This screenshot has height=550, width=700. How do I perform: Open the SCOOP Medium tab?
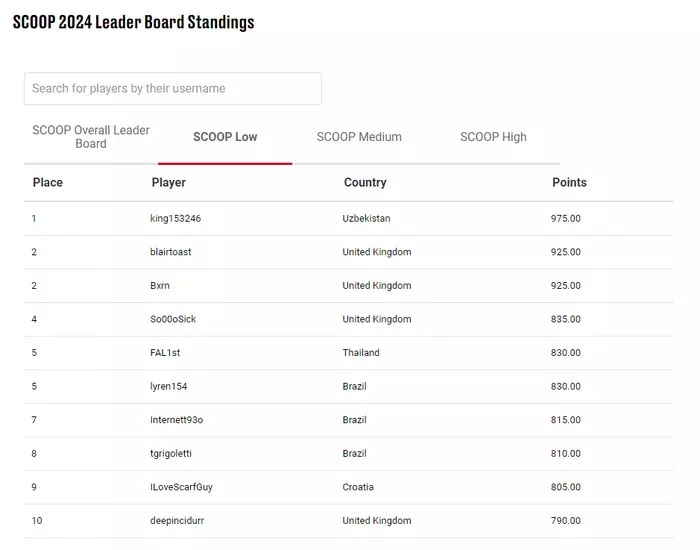pos(359,137)
